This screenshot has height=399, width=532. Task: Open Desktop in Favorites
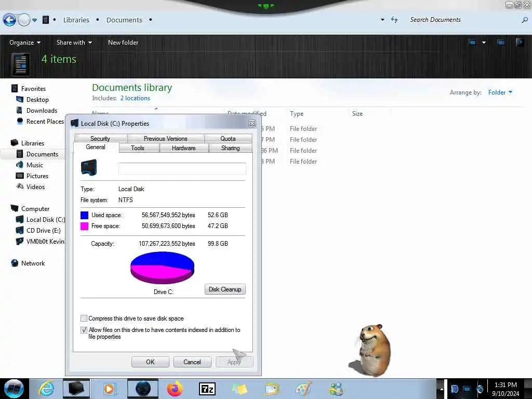tap(37, 99)
